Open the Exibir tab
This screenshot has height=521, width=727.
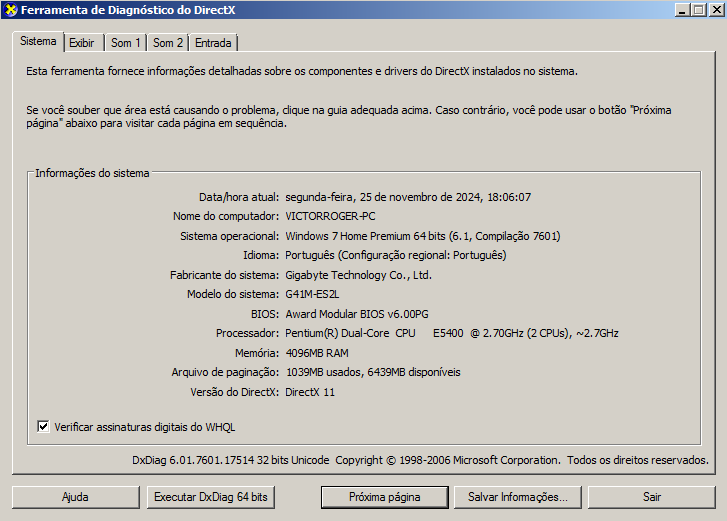point(82,43)
